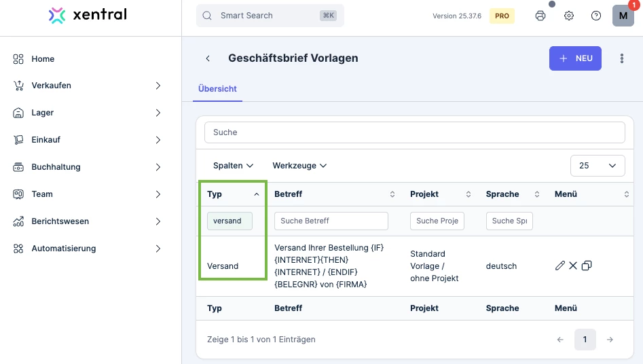Go back using the left chevron arrow

tap(208, 58)
